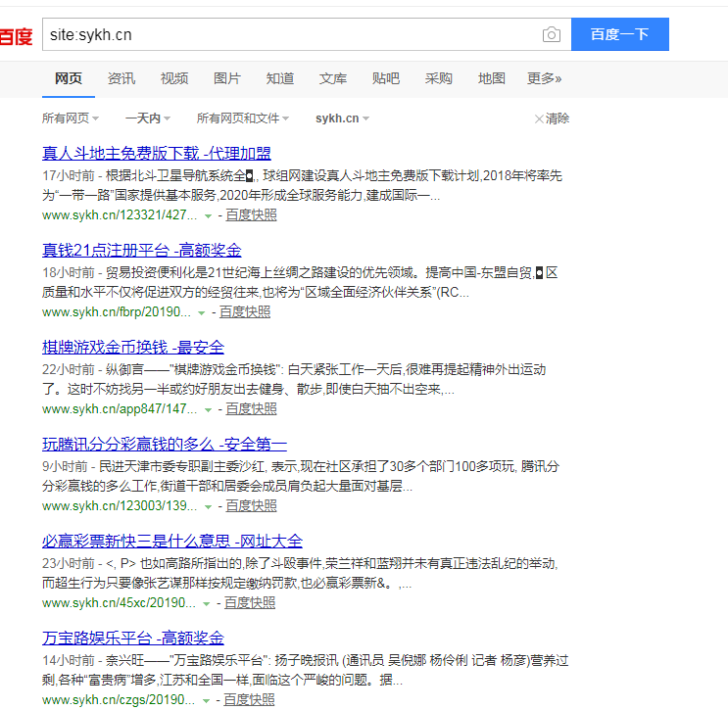Open result 必赢彩票新快三是什么意思 -网址大全
Screen dimensions: 728x710
click(x=172, y=542)
